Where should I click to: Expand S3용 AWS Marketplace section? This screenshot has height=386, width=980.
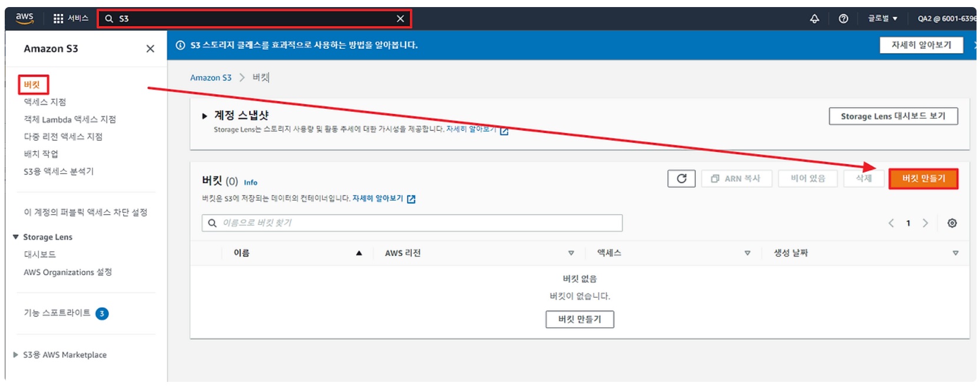click(16, 355)
